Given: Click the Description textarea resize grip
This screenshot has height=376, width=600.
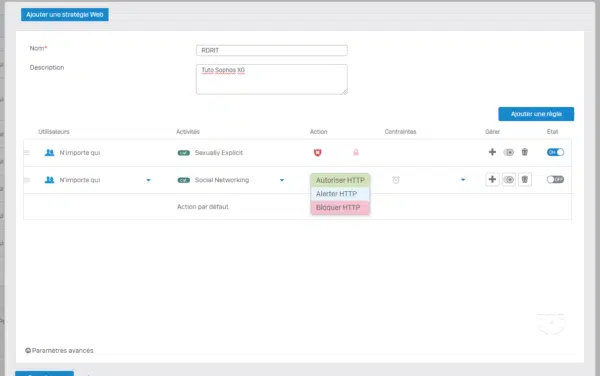Looking at the screenshot, I should click(x=345, y=91).
